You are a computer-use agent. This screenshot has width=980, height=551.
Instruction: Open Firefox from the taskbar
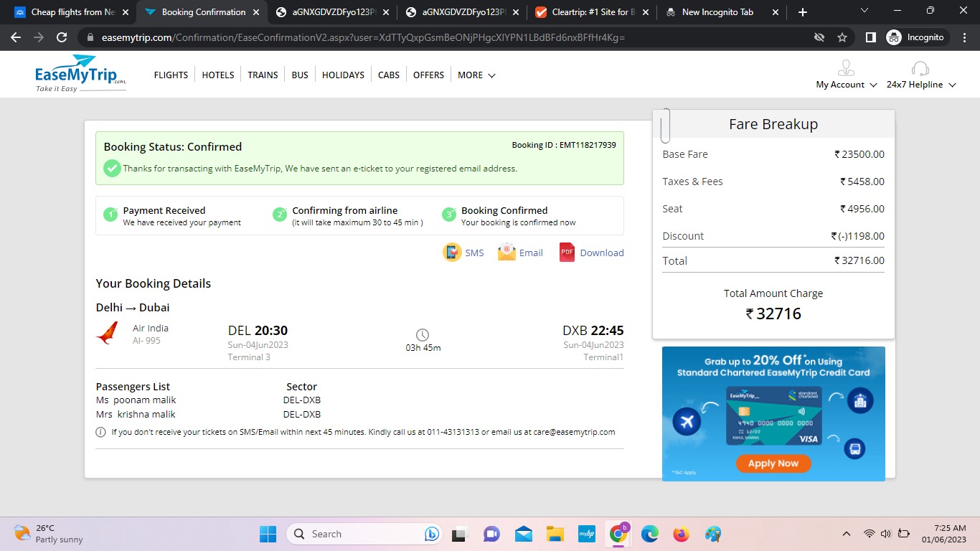[681, 534]
